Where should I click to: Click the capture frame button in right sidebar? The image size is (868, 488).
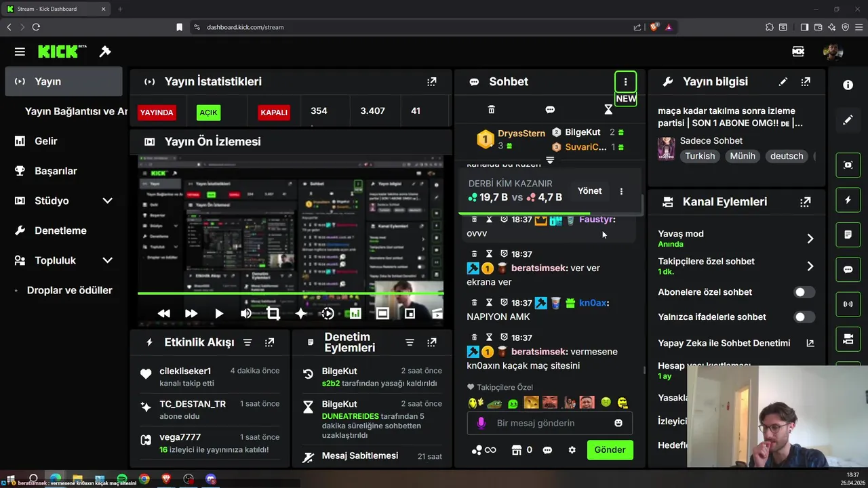pyautogui.click(x=848, y=165)
